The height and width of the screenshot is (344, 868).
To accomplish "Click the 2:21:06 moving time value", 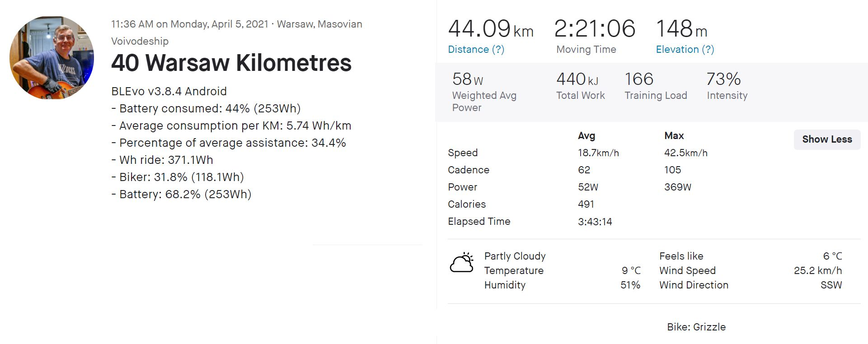I will pos(595,29).
